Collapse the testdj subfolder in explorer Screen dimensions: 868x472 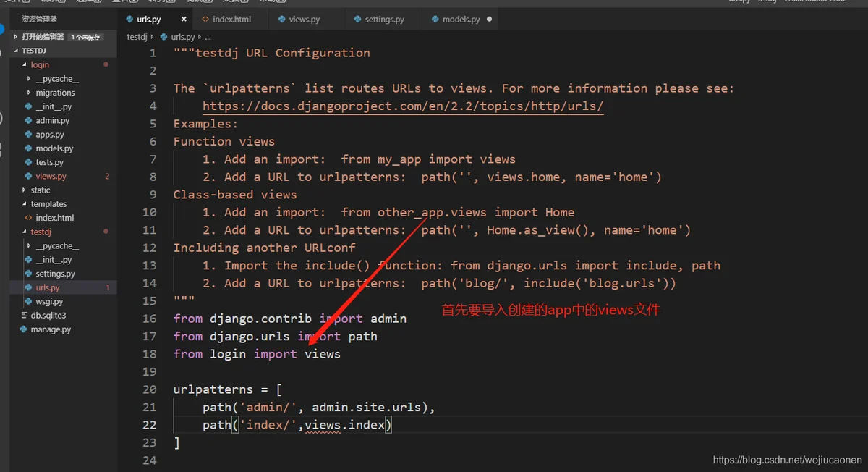tap(24, 232)
